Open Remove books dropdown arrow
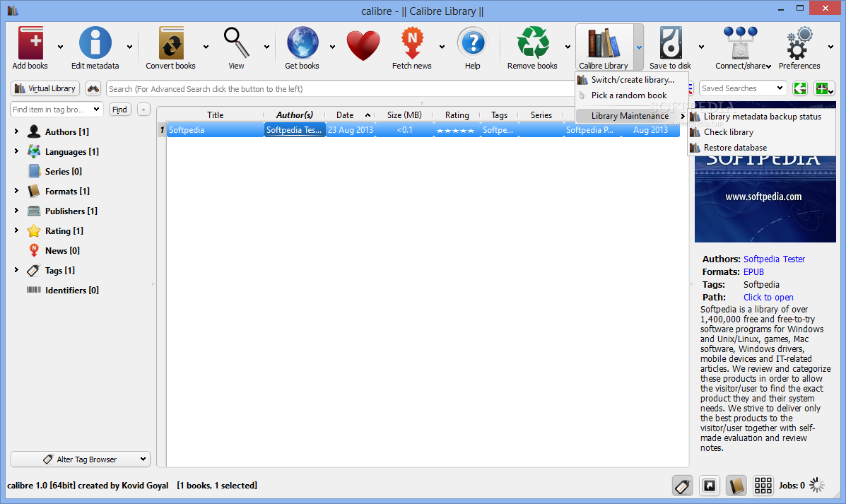The width and height of the screenshot is (846, 504). [568, 47]
